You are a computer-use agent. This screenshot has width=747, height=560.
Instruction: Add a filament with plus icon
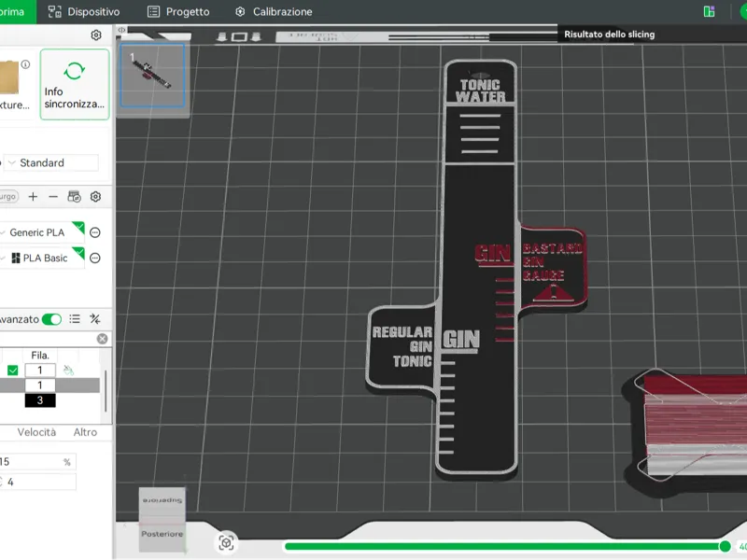click(33, 197)
